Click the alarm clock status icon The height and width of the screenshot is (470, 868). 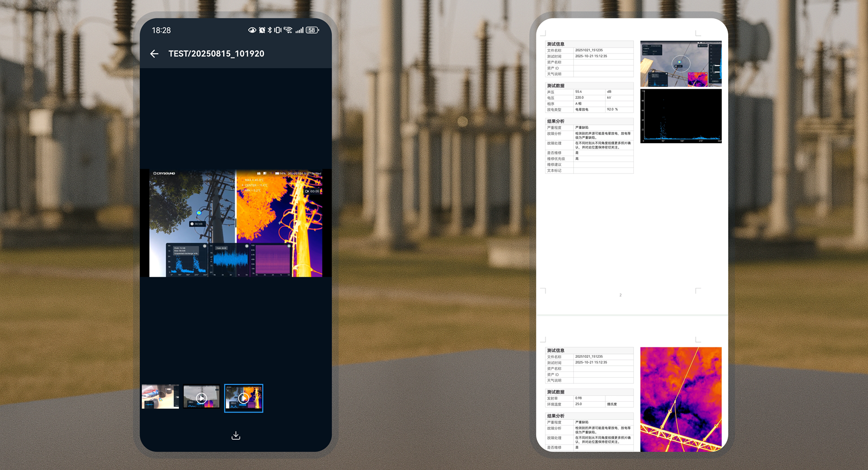coord(262,30)
